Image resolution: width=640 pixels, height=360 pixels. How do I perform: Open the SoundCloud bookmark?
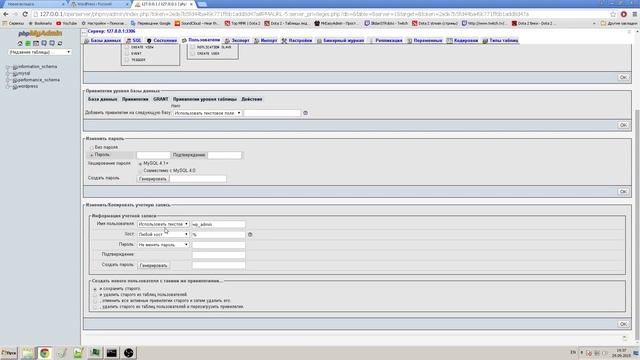tap(198, 24)
